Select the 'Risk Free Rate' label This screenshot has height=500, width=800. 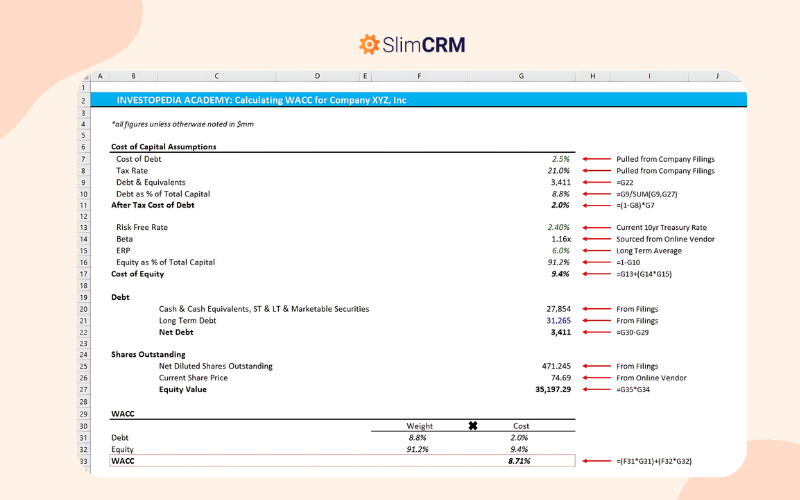(x=142, y=227)
